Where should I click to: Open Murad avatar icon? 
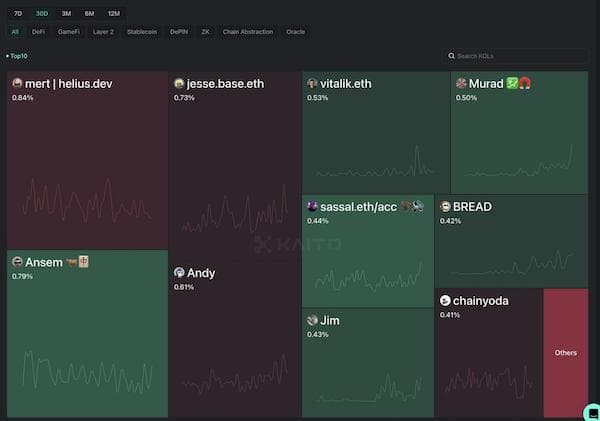tap(461, 83)
